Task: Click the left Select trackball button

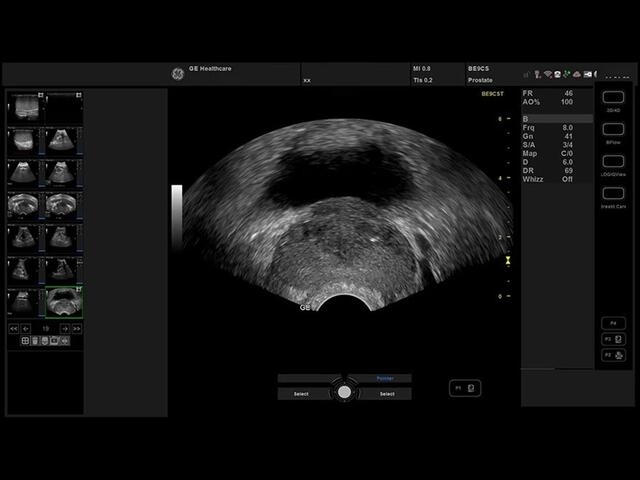Action: coord(301,394)
